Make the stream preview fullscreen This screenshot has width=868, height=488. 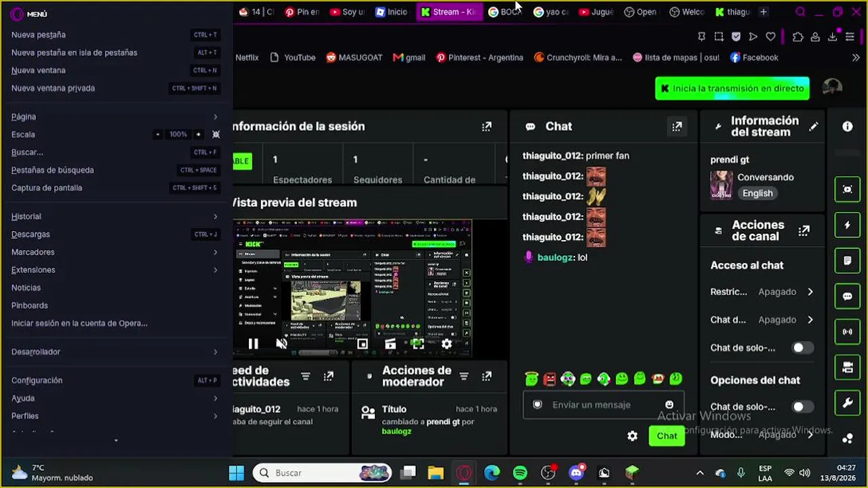418,344
